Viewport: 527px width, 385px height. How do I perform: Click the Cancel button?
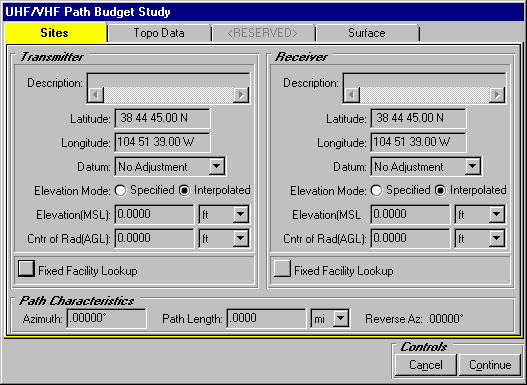425,365
